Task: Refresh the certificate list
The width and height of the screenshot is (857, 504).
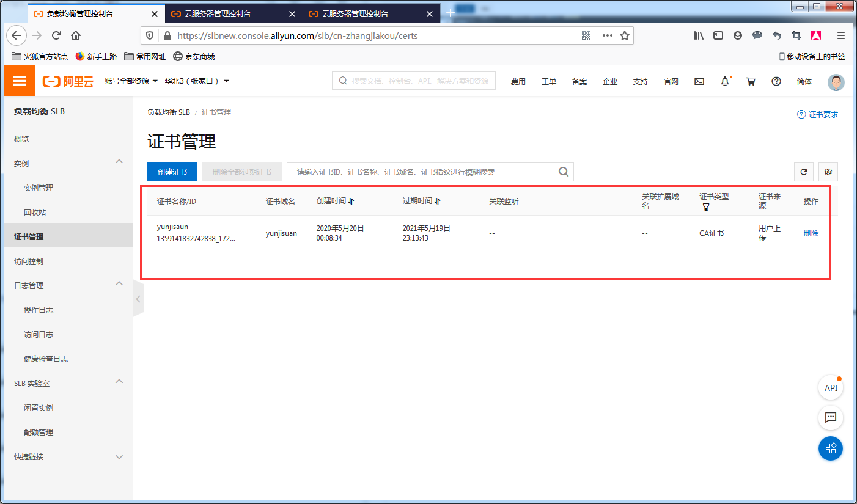Action: point(804,172)
